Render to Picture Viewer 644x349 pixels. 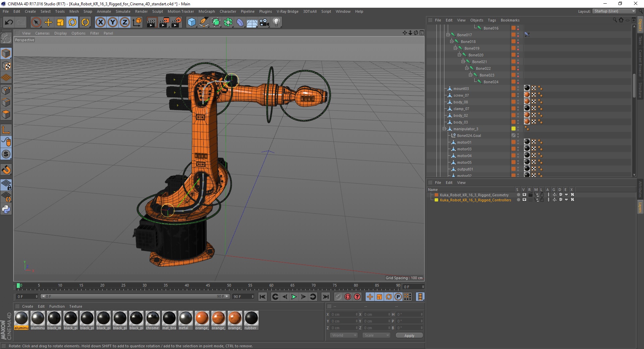click(164, 22)
